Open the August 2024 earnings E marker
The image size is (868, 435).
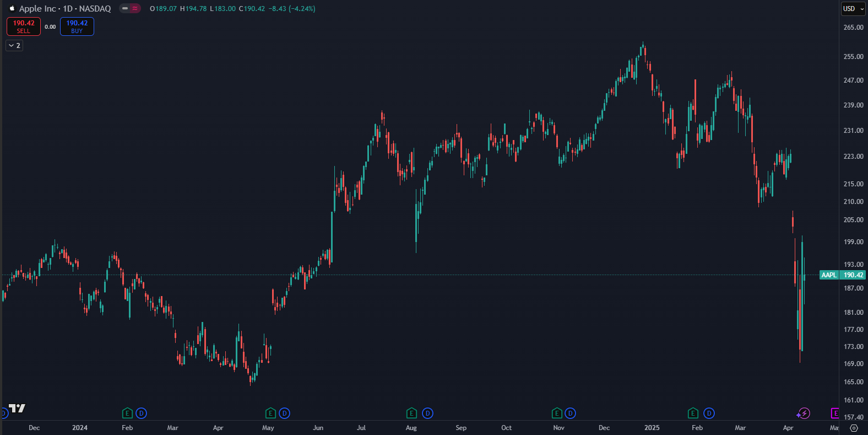pyautogui.click(x=411, y=413)
